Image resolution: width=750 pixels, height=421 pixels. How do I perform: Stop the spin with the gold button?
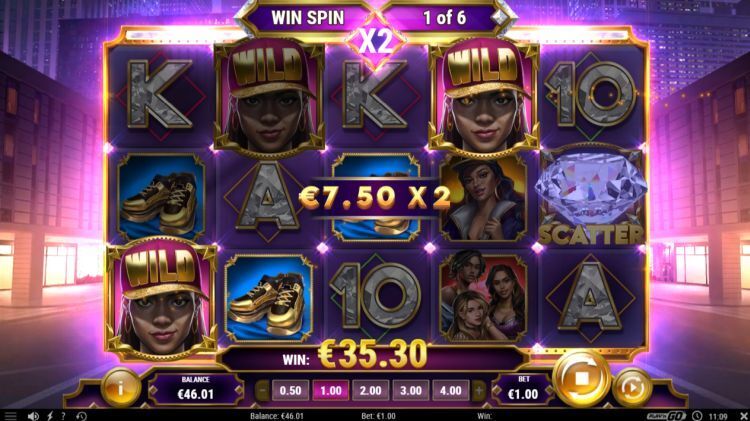[x=581, y=379]
